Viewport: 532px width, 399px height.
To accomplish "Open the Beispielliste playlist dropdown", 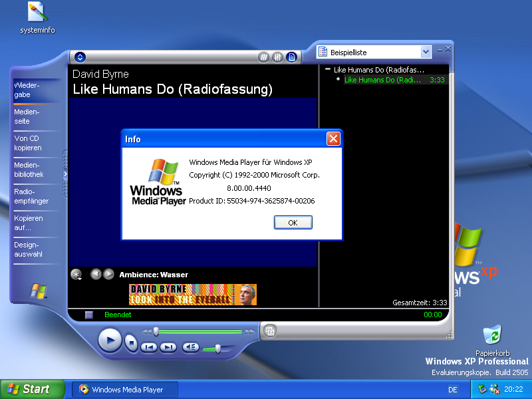I will 426,53.
